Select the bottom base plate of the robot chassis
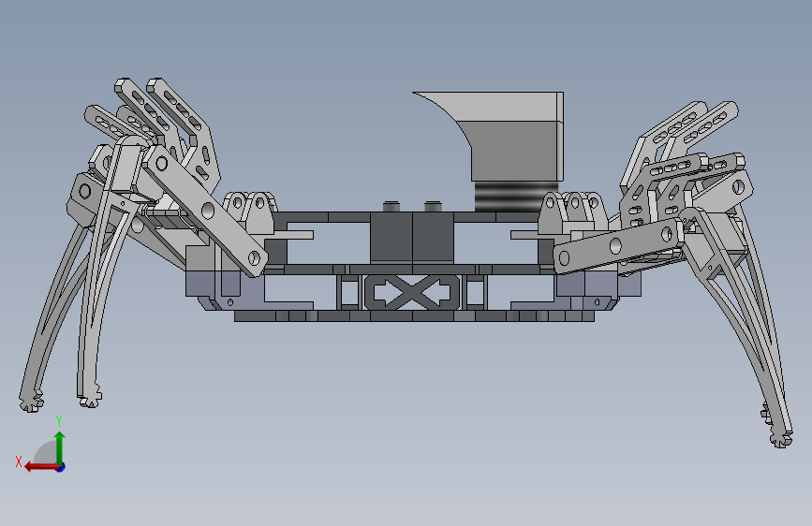 click(414, 315)
